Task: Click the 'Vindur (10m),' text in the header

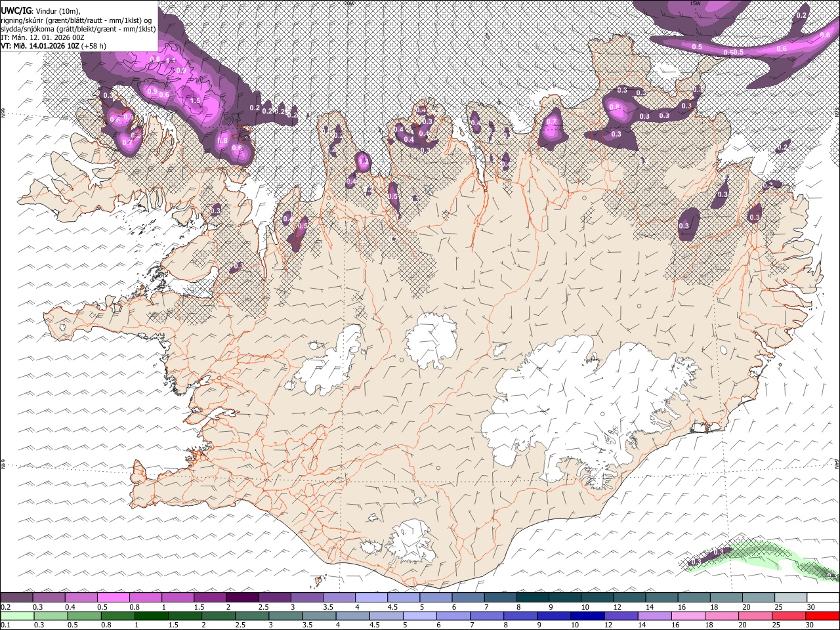Action: coord(58,12)
